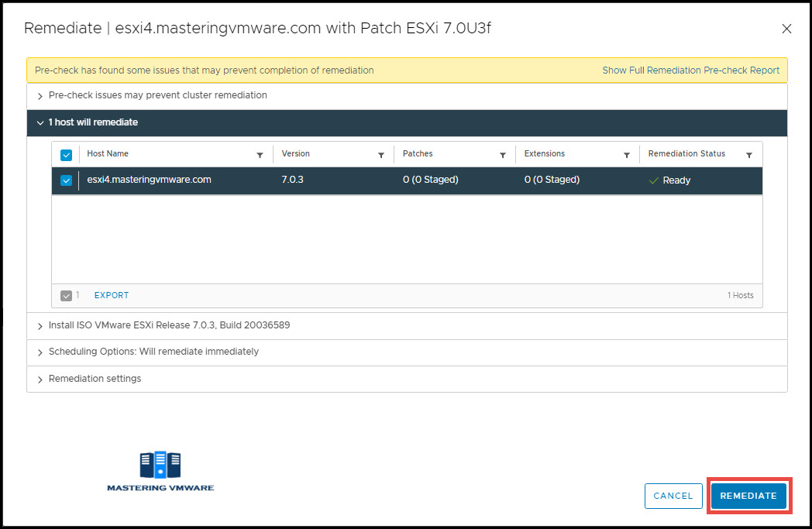Expand Remediation settings section
The image size is (812, 529).
[x=40, y=380]
